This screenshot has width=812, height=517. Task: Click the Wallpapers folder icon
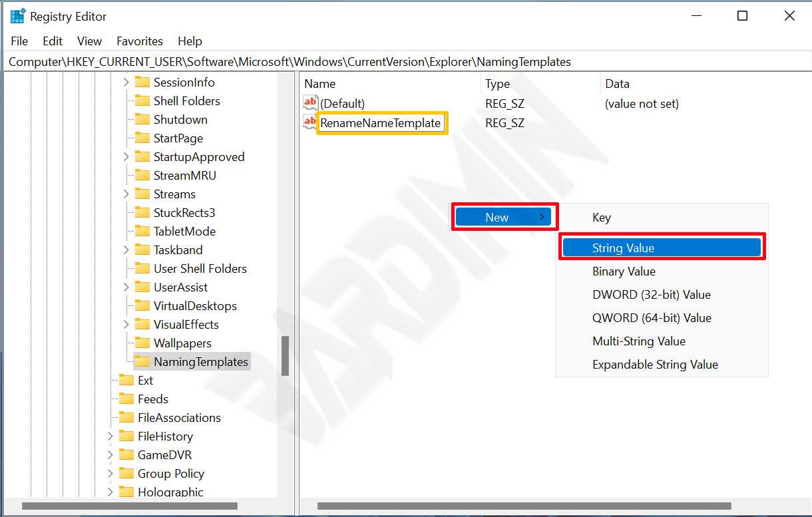tap(142, 343)
